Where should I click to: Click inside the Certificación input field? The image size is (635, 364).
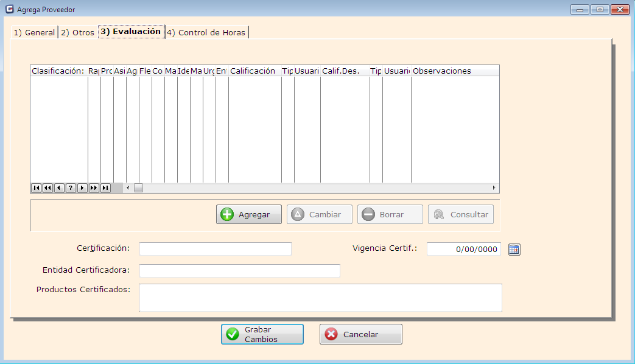[215, 248]
